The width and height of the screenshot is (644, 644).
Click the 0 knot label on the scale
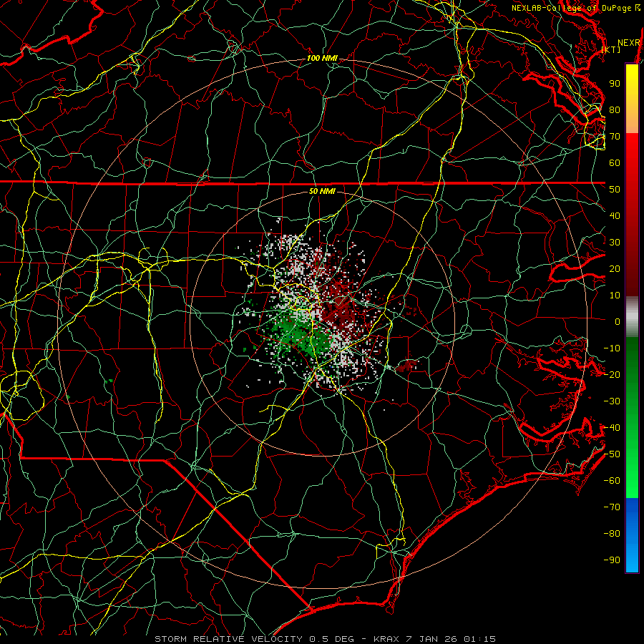click(x=618, y=321)
